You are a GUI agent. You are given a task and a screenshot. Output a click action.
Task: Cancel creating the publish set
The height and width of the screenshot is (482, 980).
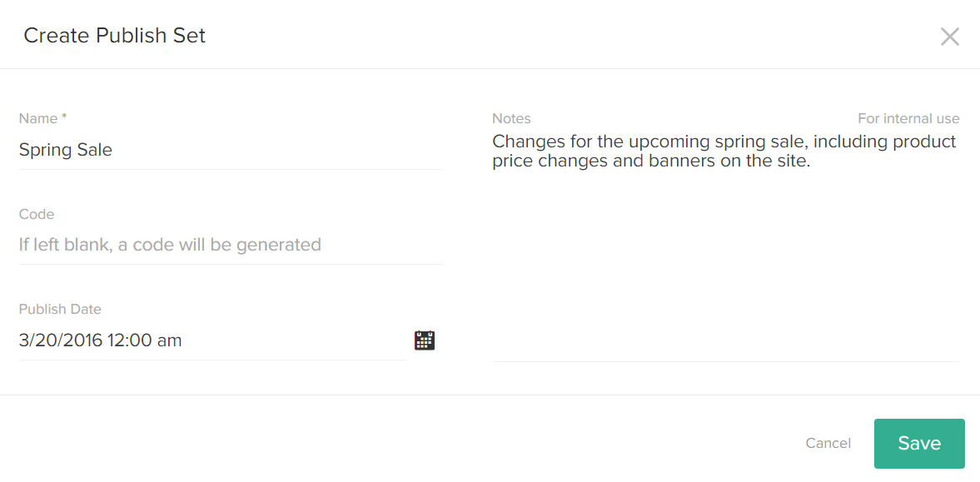click(x=828, y=443)
